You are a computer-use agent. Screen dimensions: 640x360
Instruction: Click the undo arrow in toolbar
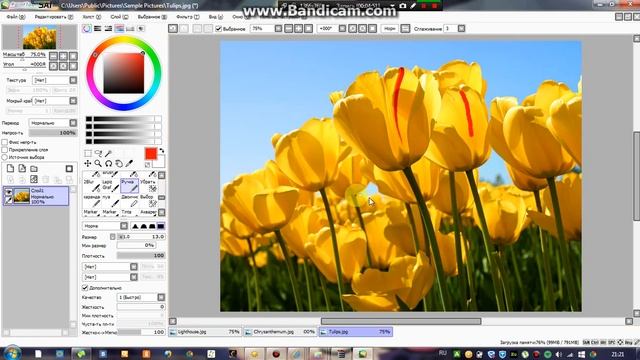pyautogui.click(x=173, y=29)
